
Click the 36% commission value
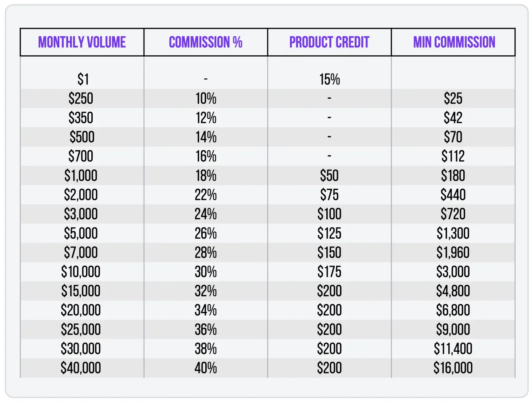[206, 330]
